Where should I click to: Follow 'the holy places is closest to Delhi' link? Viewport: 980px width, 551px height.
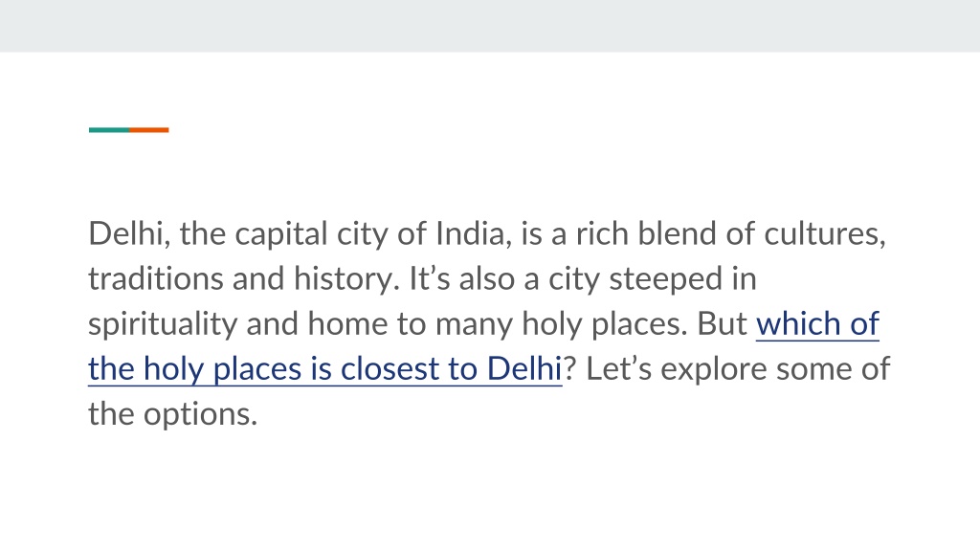[325, 368]
